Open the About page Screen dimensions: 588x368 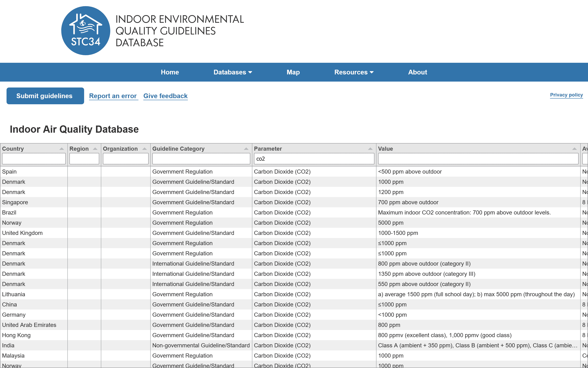pos(418,72)
